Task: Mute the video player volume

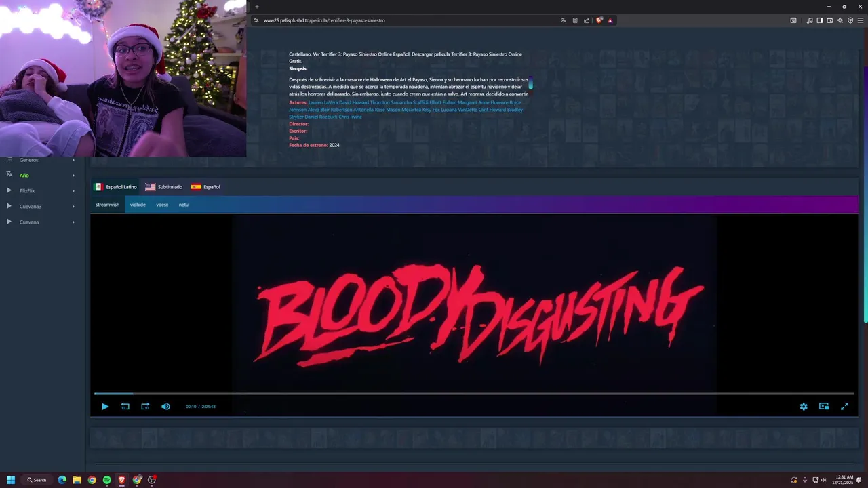Action: point(165,407)
